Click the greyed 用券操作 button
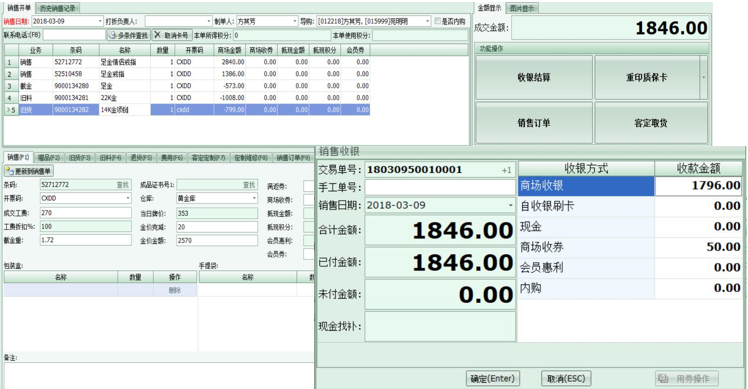 [x=686, y=378]
